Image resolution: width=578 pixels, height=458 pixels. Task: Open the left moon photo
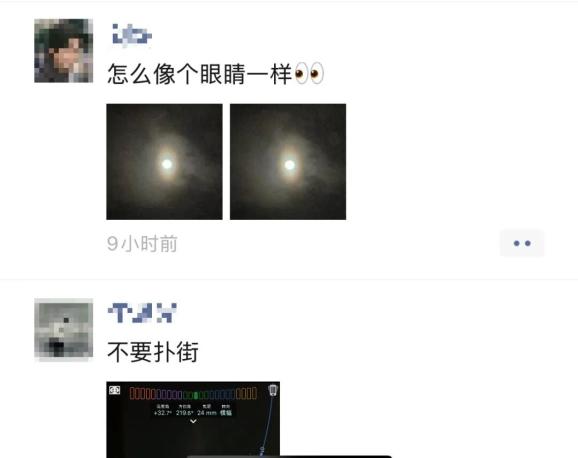pyautogui.click(x=164, y=162)
